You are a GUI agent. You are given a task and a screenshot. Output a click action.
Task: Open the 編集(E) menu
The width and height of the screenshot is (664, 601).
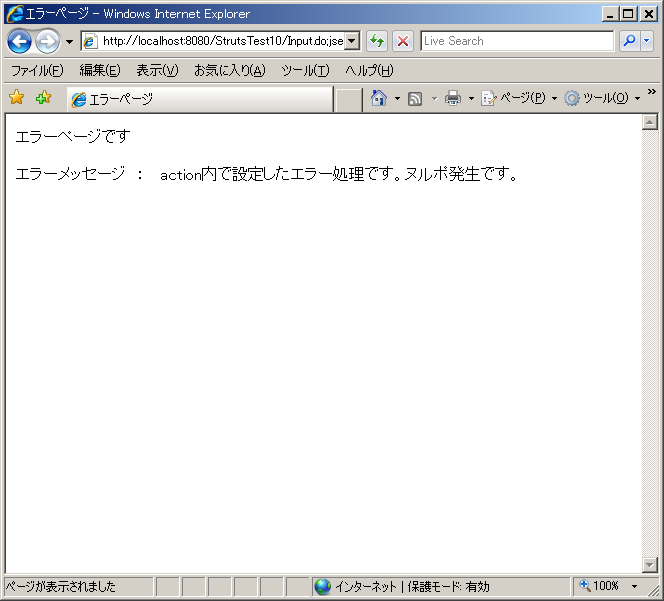pos(100,70)
